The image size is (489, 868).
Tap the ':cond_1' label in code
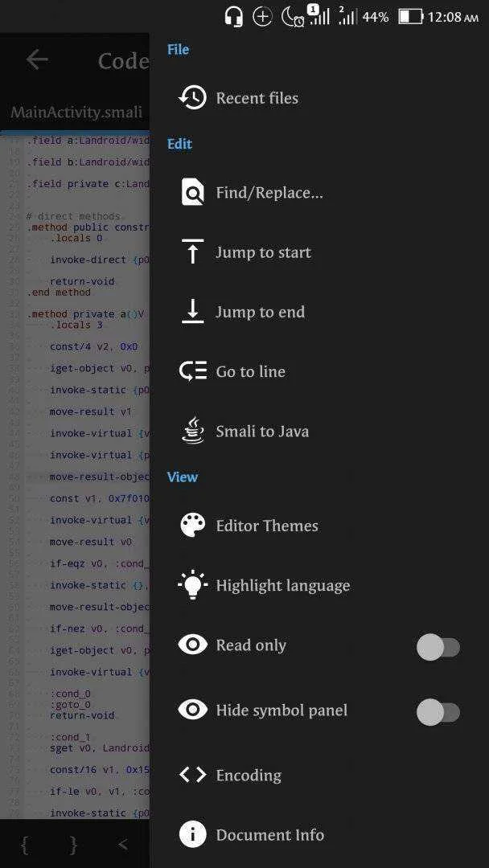coord(70,737)
